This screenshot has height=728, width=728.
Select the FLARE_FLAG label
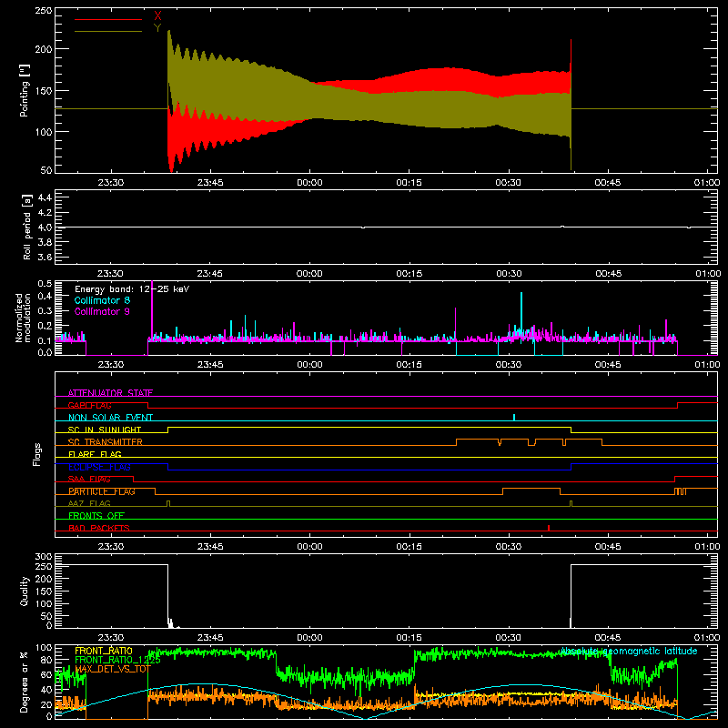[95, 454]
